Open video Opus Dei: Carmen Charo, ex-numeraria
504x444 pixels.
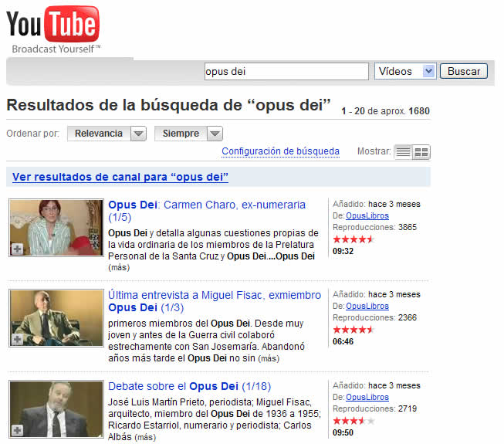[207, 211]
